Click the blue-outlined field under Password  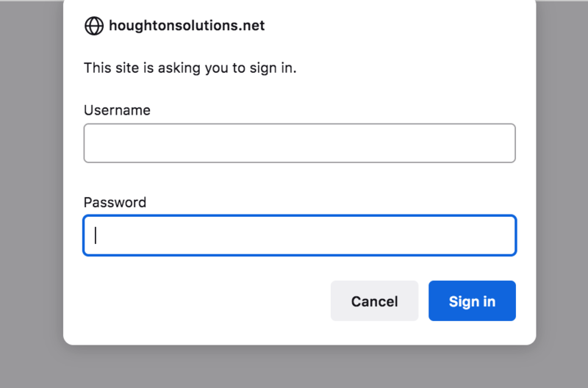point(299,235)
